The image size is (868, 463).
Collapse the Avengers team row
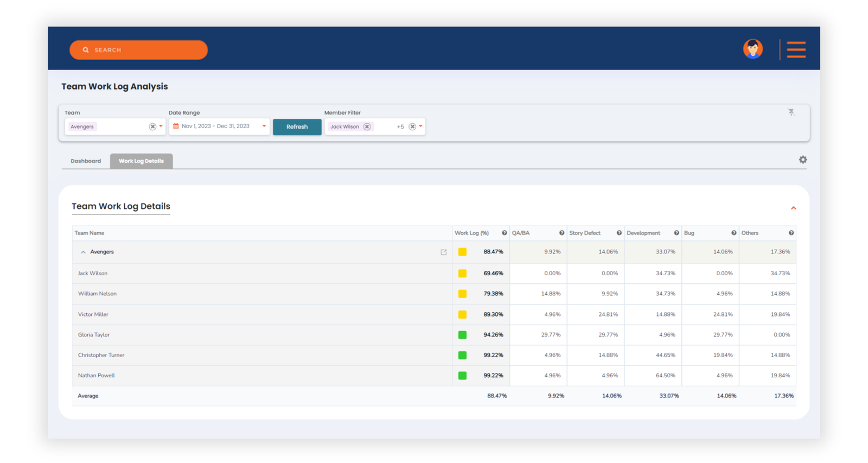point(83,252)
